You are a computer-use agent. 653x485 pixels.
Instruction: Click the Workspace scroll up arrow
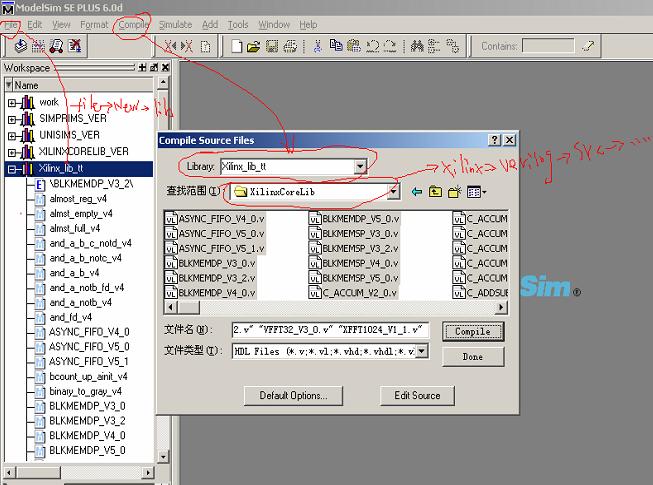click(x=163, y=82)
